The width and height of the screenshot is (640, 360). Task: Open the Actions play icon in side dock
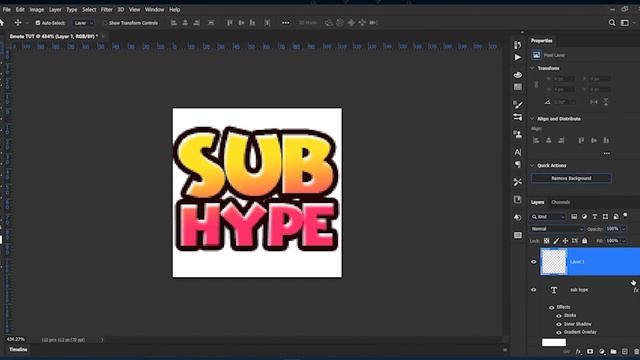518,58
